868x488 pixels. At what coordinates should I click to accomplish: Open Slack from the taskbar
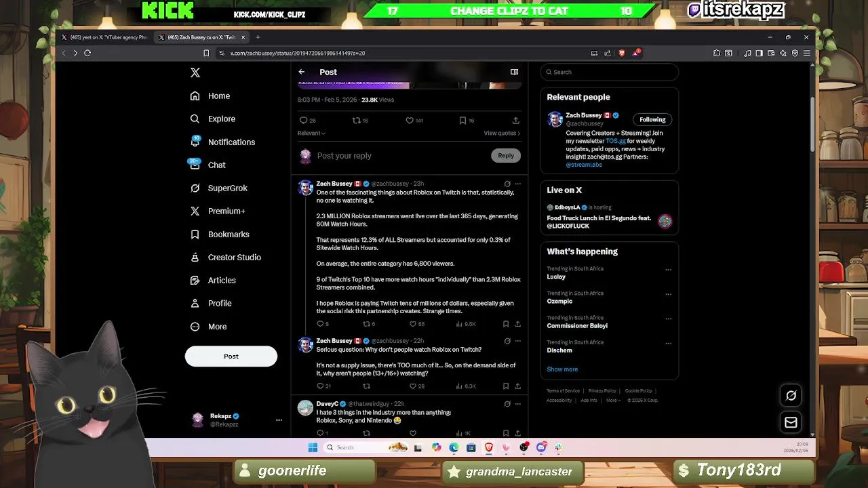click(x=558, y=447)
